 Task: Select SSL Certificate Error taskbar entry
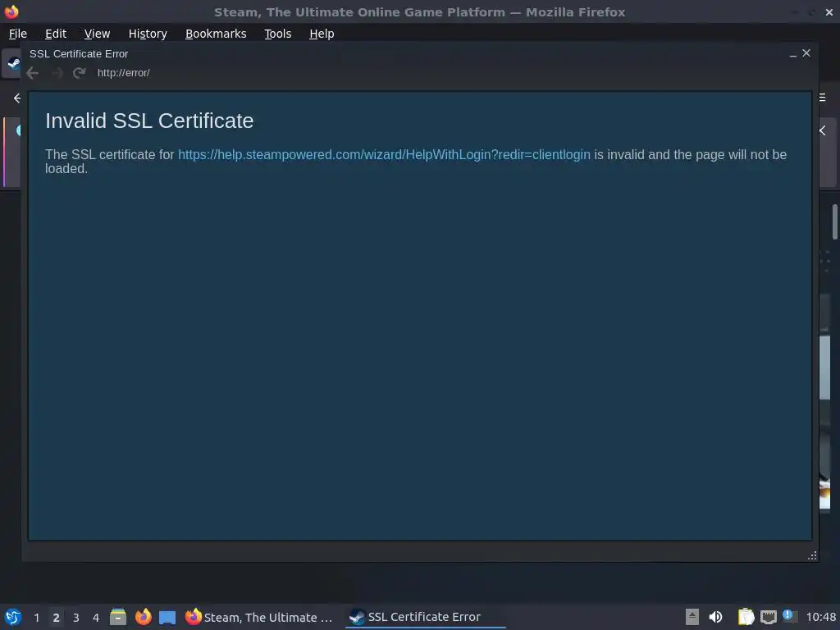pyautogui.click(x=425, y=617)
